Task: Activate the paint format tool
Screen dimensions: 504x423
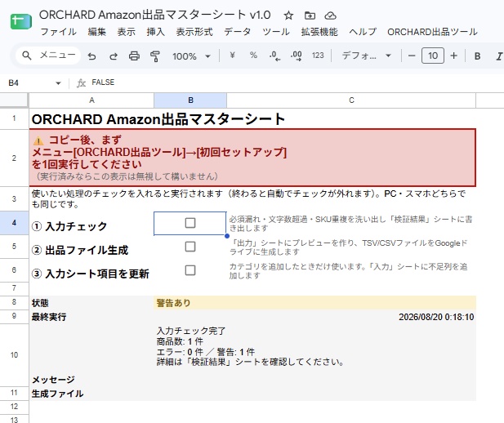Action: click(155, 56)
